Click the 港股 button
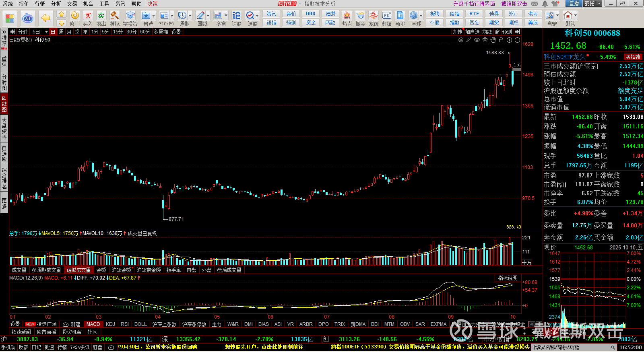Image resolution: width=644 pixels, height=352 pixels. (533, 14)
